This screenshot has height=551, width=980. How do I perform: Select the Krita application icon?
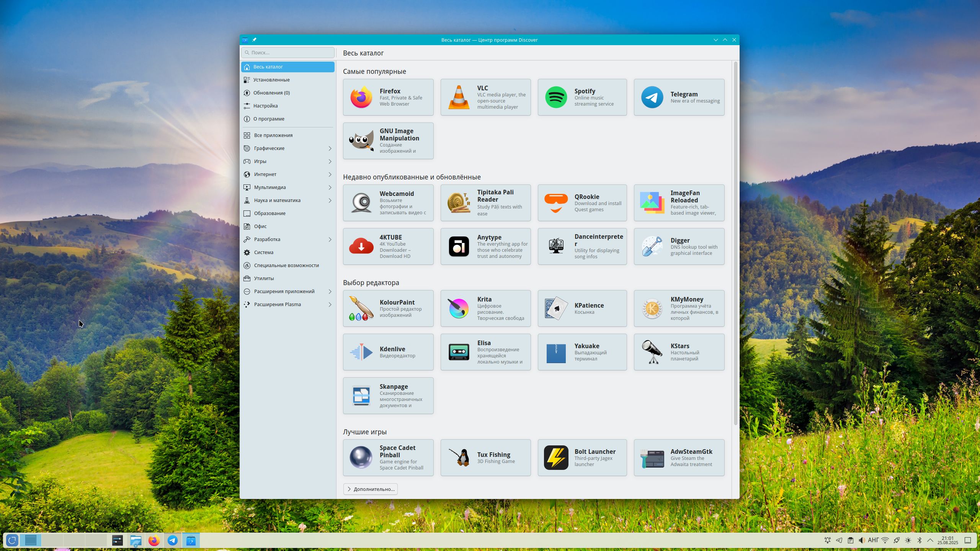pyautogui.click(x=459, y=308)
